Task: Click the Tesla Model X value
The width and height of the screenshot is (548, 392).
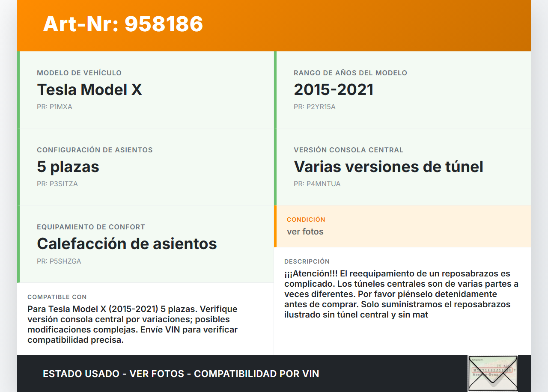Action: coord(89,89)
